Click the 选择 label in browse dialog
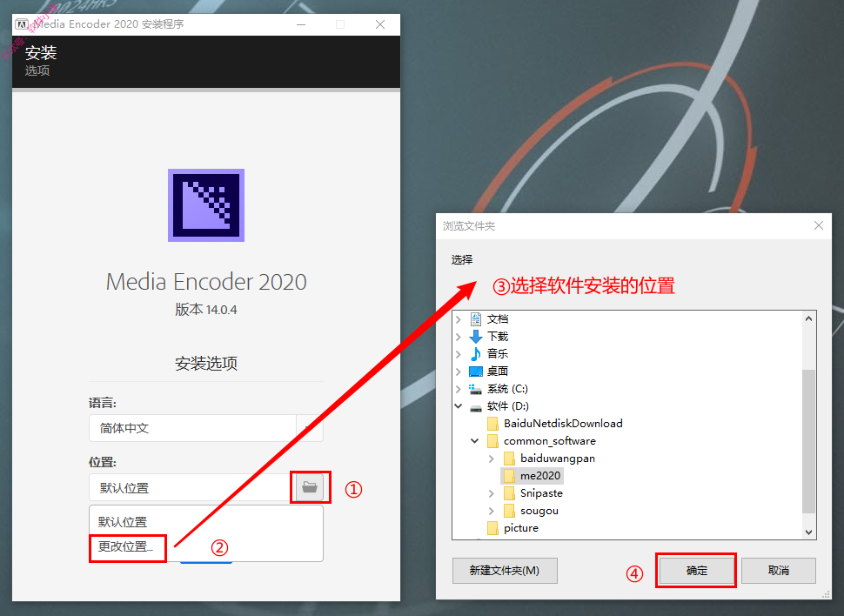This screenshot has height=616, width=844. tap(462, 260)
